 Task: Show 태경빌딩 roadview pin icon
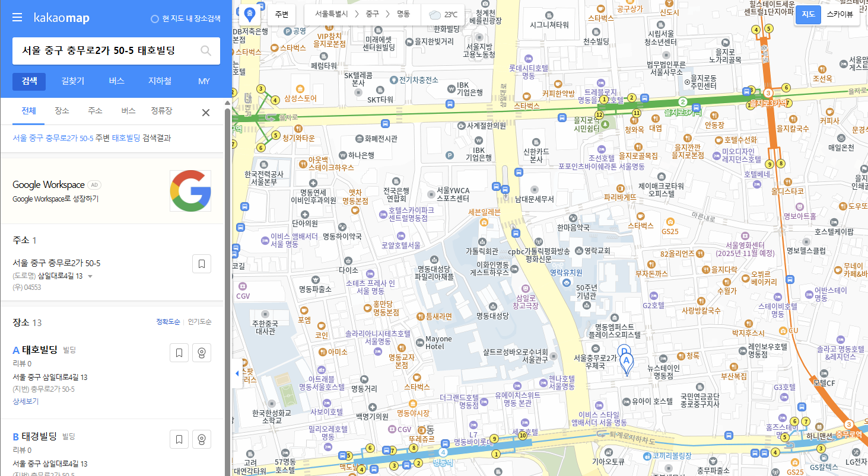[202, 439]
